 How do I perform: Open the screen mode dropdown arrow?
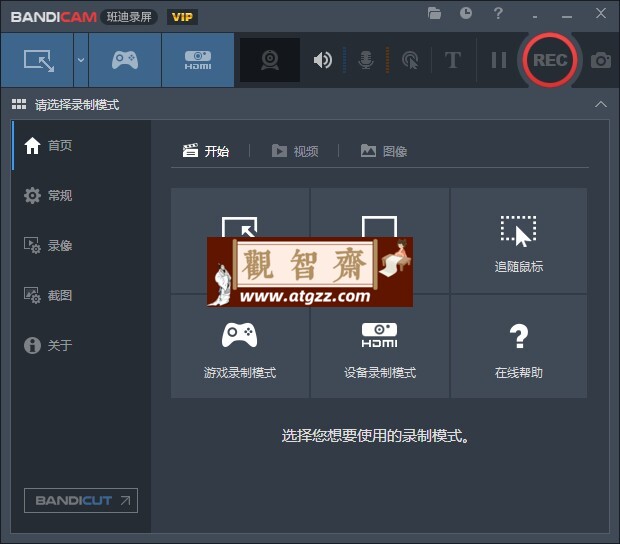[x=81, y=60]
